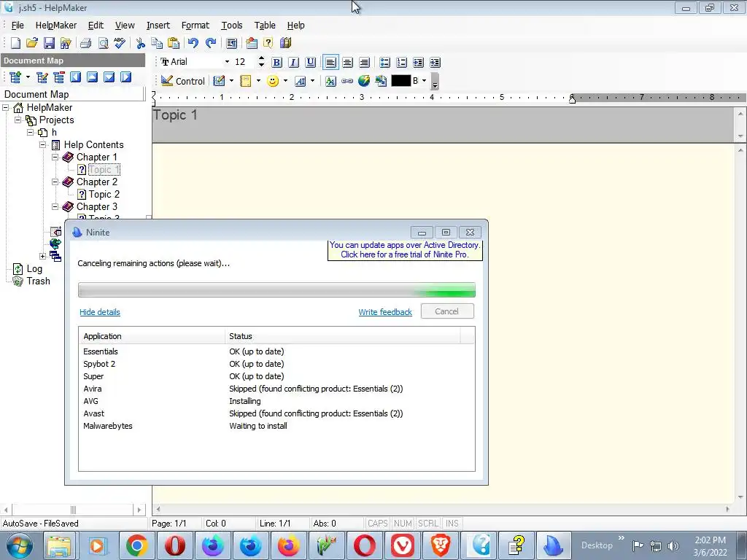
Task: Set right text alignment
Action: tap(365, 63)
